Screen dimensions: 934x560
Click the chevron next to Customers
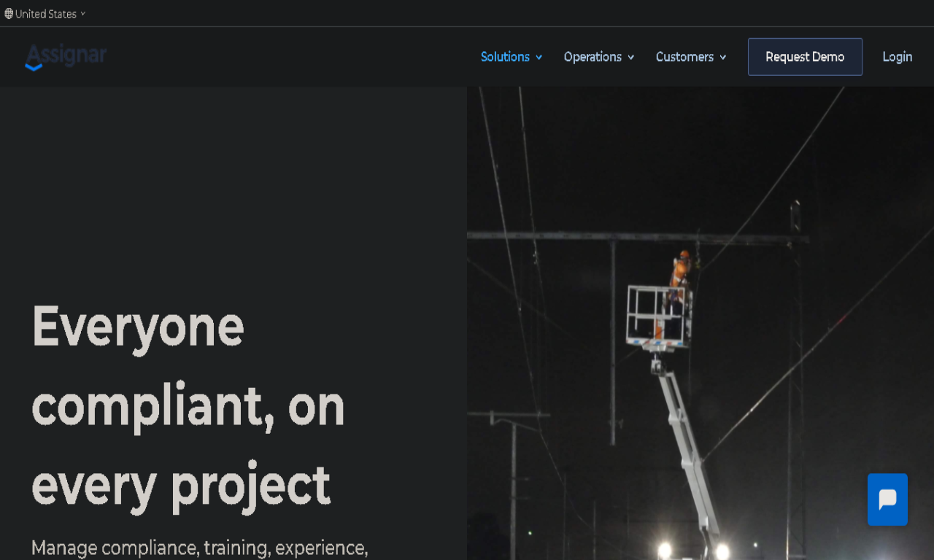pos(723,58)
